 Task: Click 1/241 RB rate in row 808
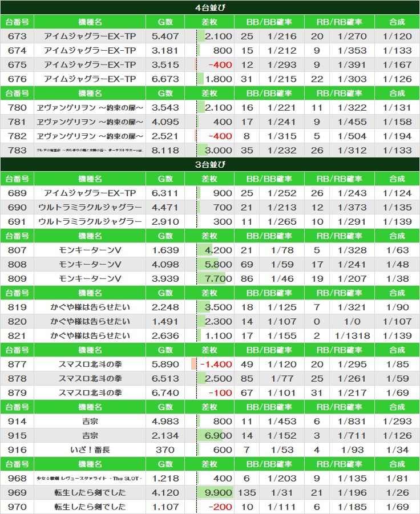pyautogui.click(x=352, y=264)
